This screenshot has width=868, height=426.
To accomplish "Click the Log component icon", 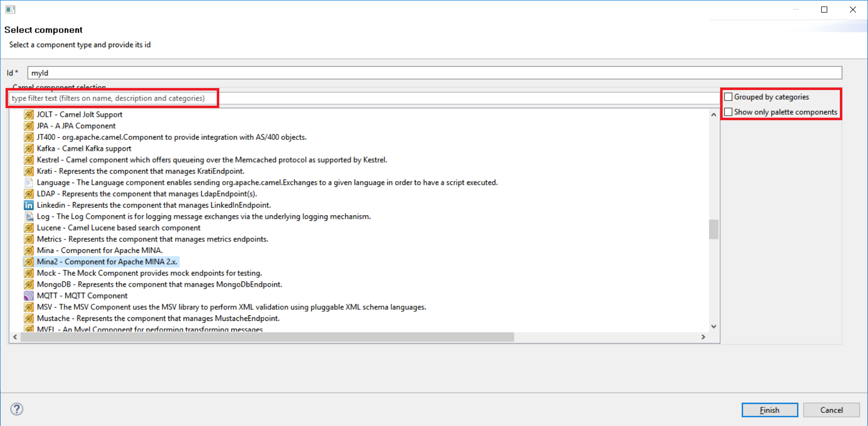I will (29, 217).
